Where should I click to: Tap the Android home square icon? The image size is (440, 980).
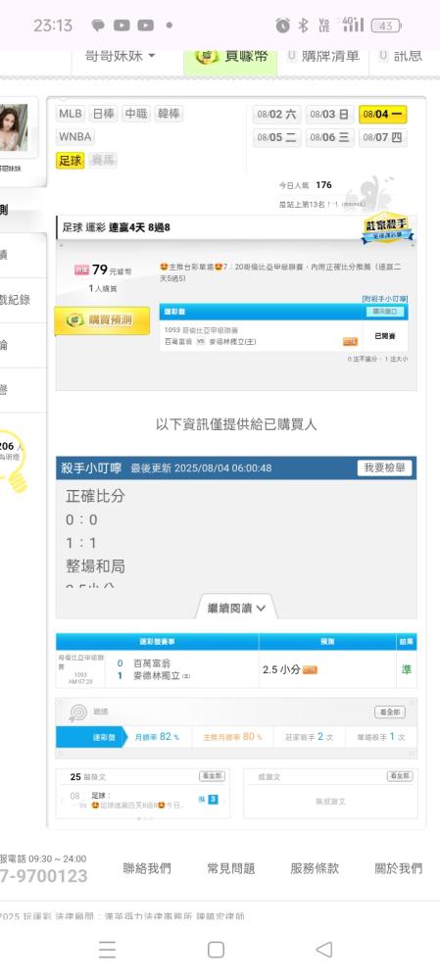(x=216, y=950)
